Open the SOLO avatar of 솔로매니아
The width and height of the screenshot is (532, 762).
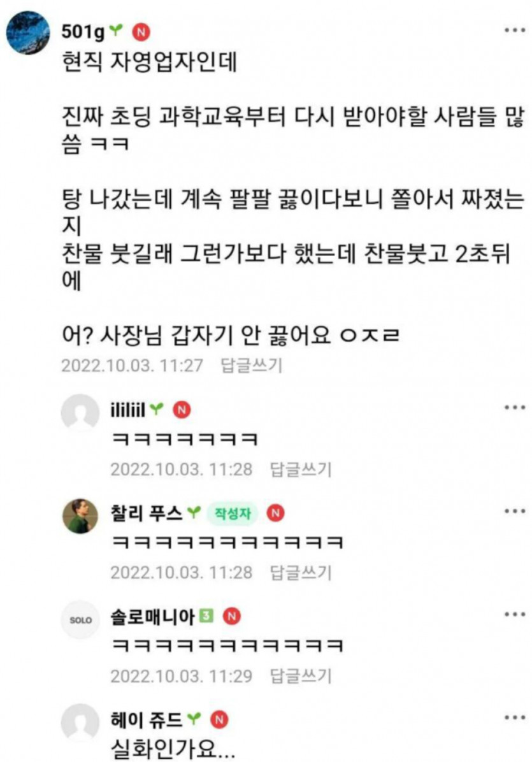(x=80, y=620)
